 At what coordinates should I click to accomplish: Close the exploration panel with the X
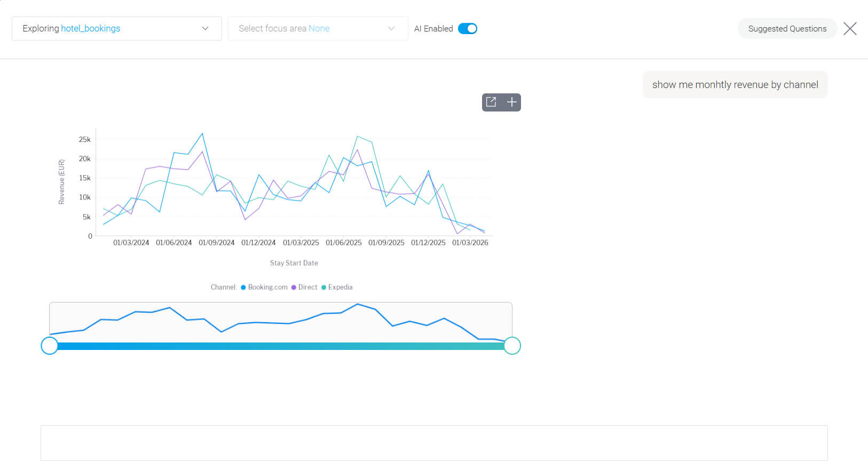(x=850, y=28)
